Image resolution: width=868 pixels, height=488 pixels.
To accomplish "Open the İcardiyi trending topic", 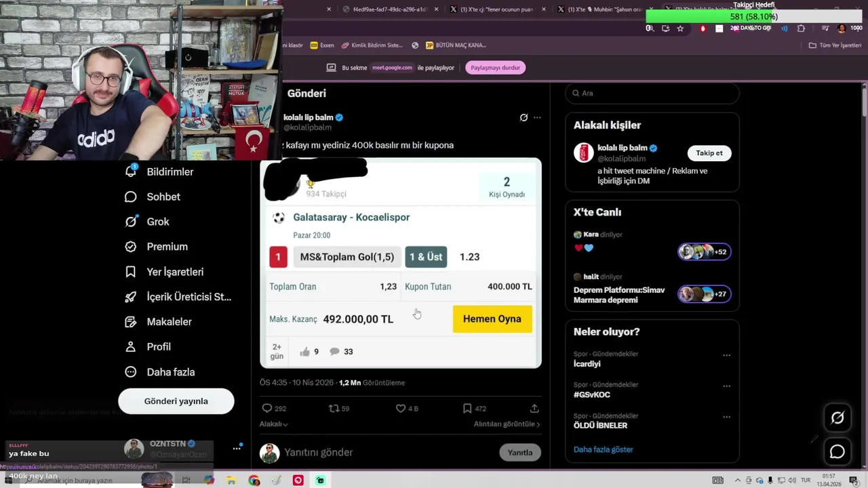I will (x=587, y=364).
